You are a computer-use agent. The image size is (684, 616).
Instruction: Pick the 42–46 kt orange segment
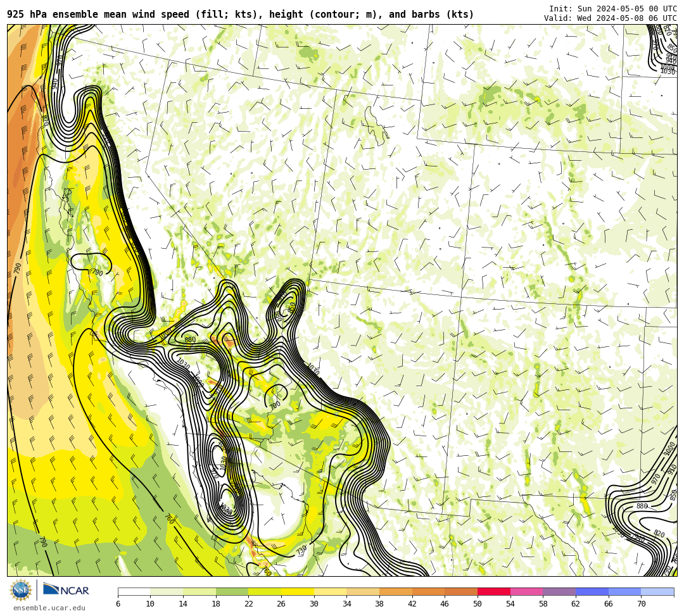tap(428, 591)
